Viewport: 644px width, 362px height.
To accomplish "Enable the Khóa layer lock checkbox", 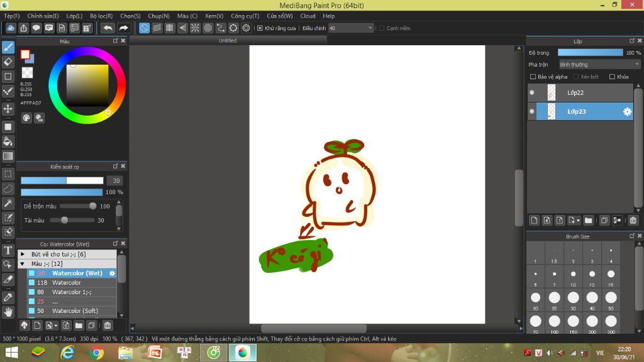I will point(612,77).
